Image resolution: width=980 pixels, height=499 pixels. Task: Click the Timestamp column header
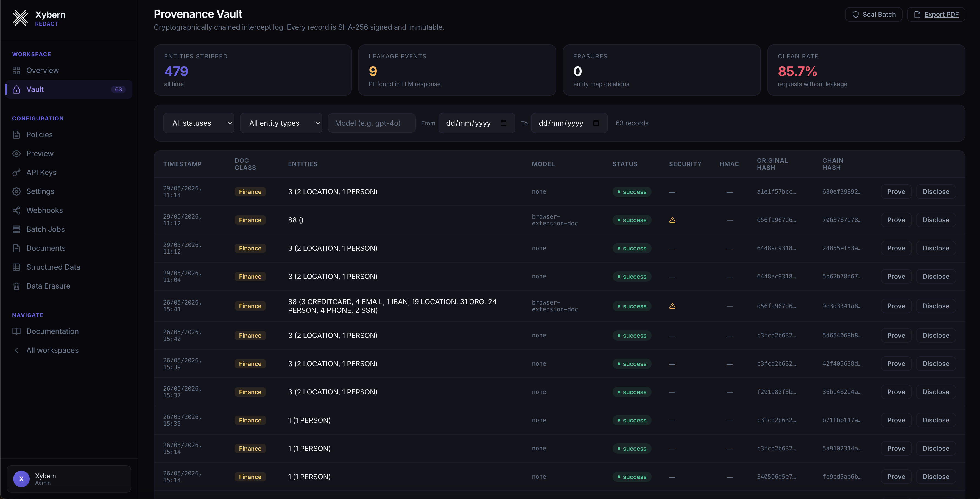click(182, 164)
